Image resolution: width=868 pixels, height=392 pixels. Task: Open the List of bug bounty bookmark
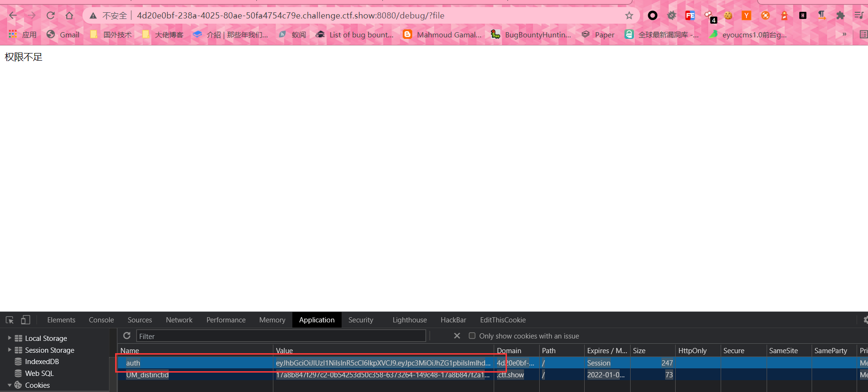(x=355, y=35)
